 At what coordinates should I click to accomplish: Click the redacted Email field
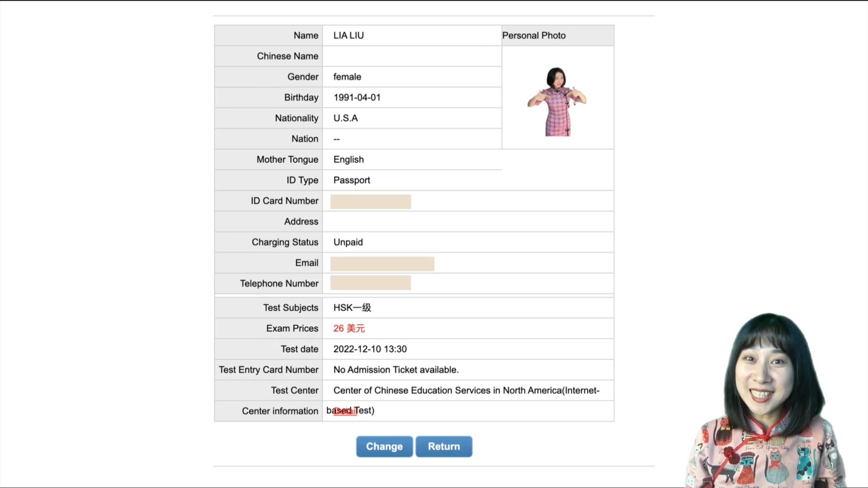pos(382,264)
